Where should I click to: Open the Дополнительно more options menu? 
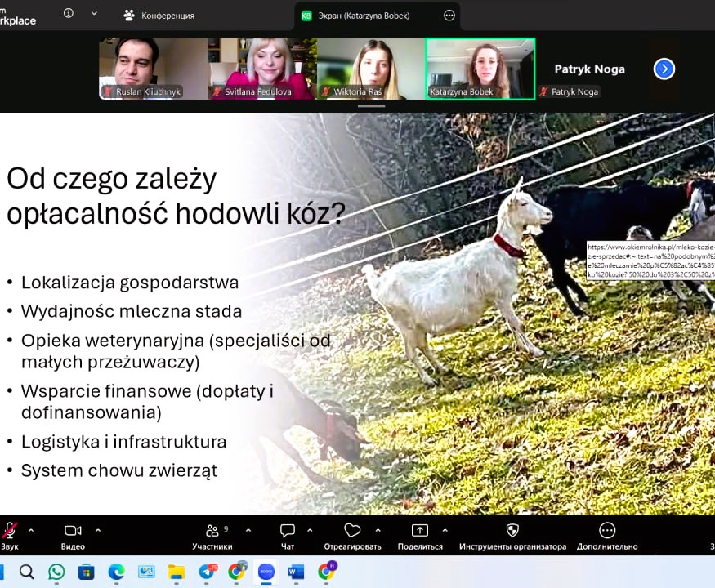tap(607, 531)
